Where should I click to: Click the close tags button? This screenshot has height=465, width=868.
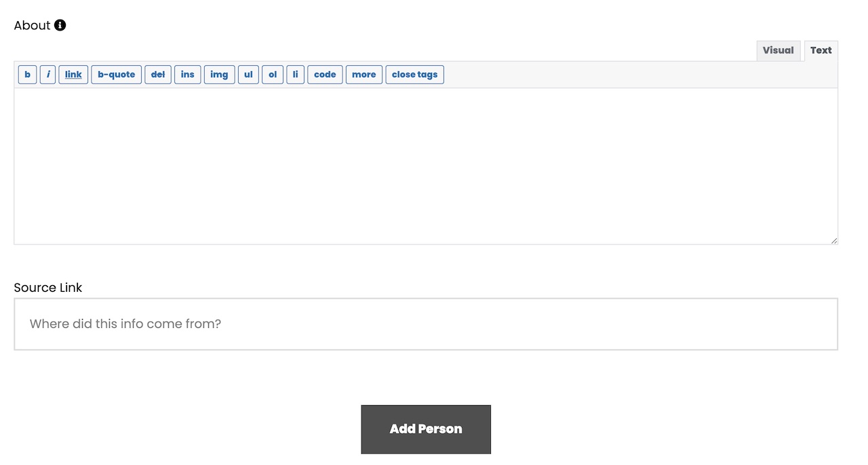415,75
